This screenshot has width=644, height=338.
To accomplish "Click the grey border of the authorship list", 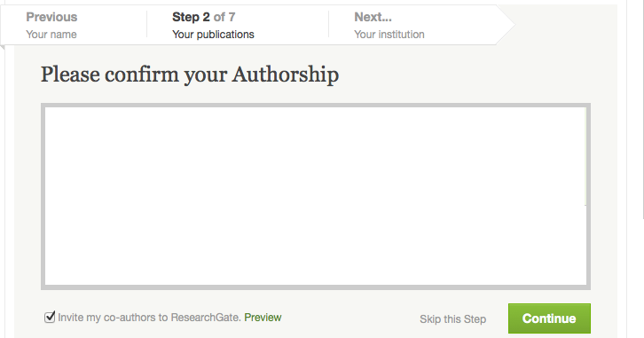I will point(316,106).
